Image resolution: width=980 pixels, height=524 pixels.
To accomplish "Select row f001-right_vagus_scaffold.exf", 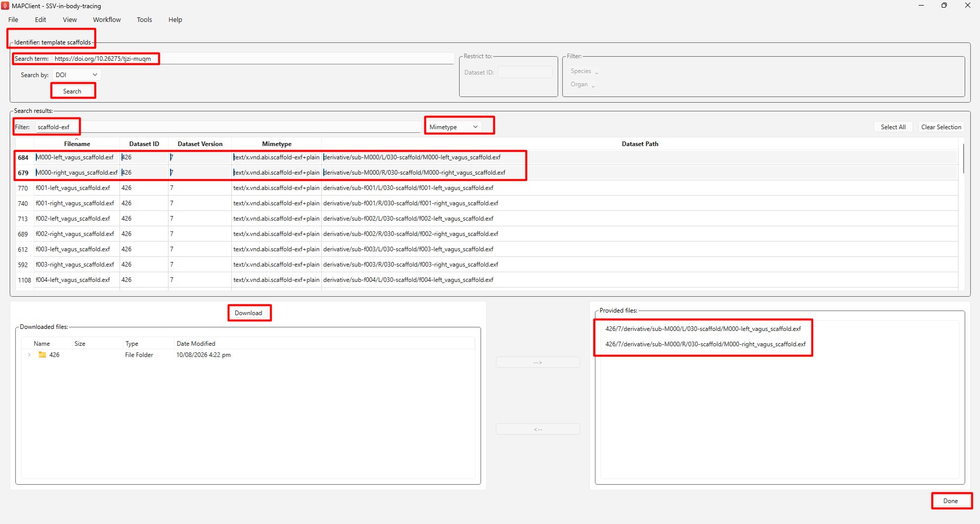I will pos(486,203).
